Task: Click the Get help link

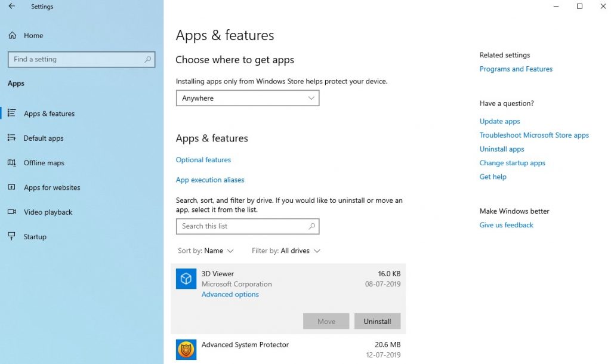Action: tap(492, 177)
